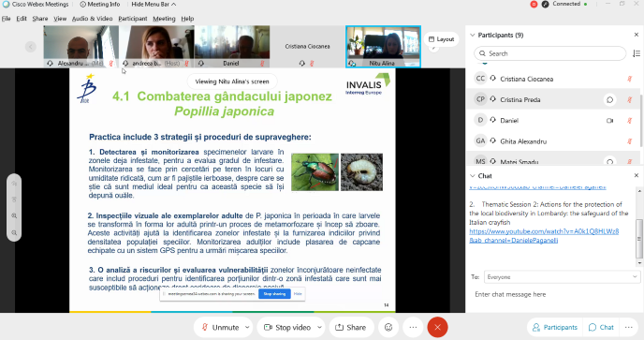Click the camera icon next to Daniel
The width and height of the screenshot is (644, 340).
coord(610,121)
